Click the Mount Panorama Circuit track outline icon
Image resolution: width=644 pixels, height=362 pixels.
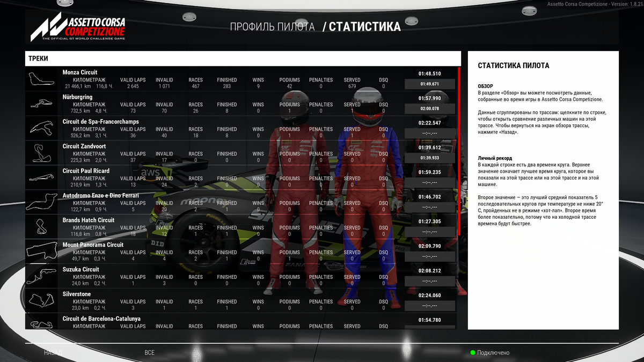click(x=41, y=252)
